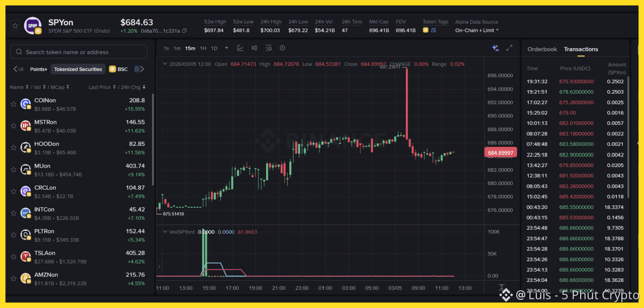Click the blue token tag icon

pyautogui.click(x=433, y=30)
